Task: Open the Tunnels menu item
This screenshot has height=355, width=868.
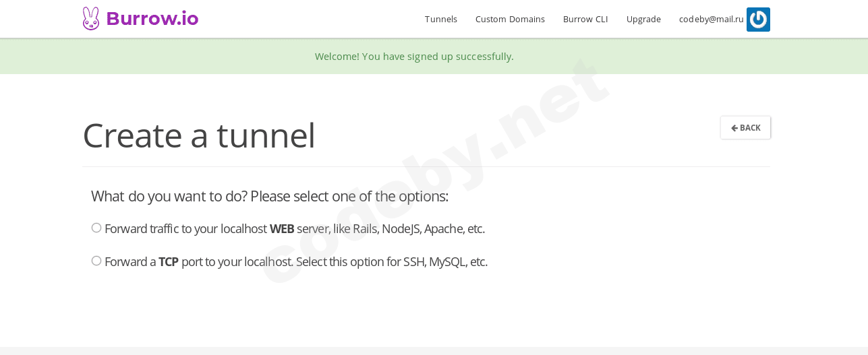Action: click(441, 19)
